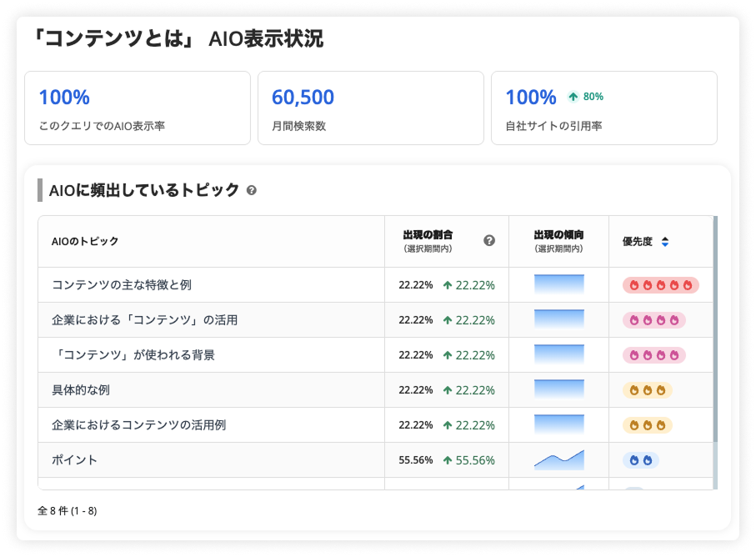Click four-flame priority badge for 企業における「コンテンツ」の活用
The width and height of the screenshot is (756, 557).
coord(653,320)
